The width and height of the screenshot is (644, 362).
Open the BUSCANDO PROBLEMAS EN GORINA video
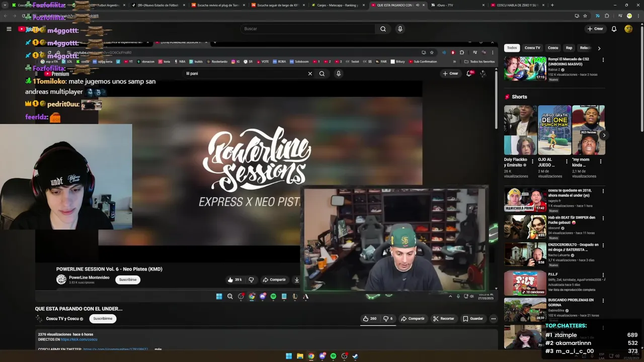(525, 309)
